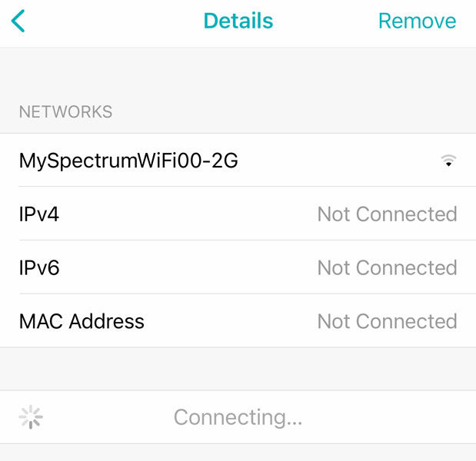Click the Details page title
This screenshot has height=461, width=476.
point(238,21)
